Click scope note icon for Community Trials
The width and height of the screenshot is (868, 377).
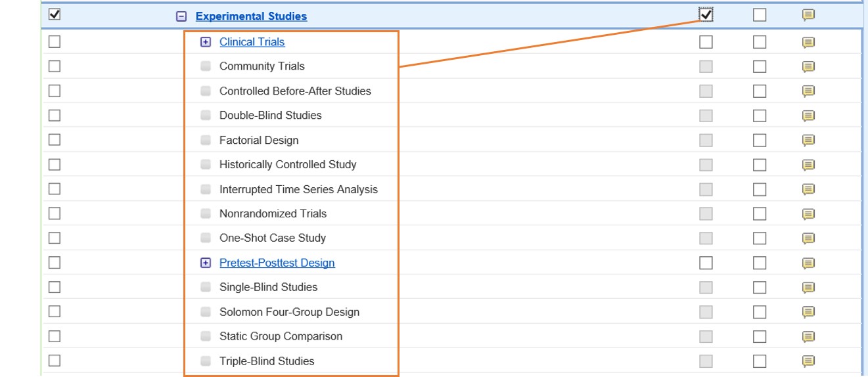coord(809,66)
